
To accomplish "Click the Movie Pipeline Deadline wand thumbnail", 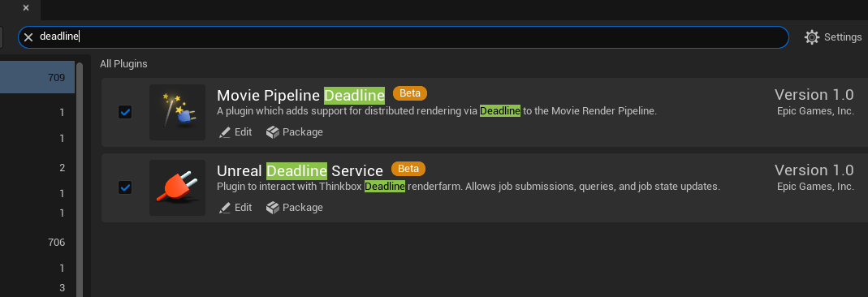I will 177,112.
